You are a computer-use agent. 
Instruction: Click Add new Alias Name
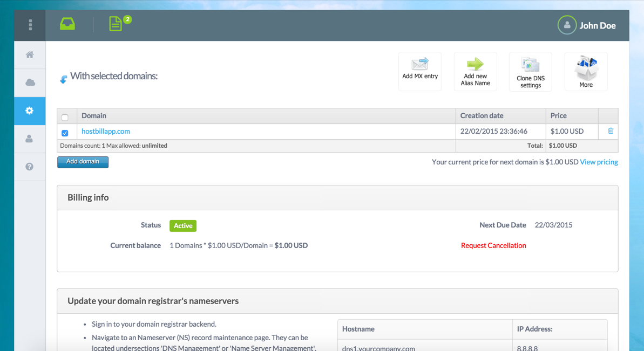[475, 71]
